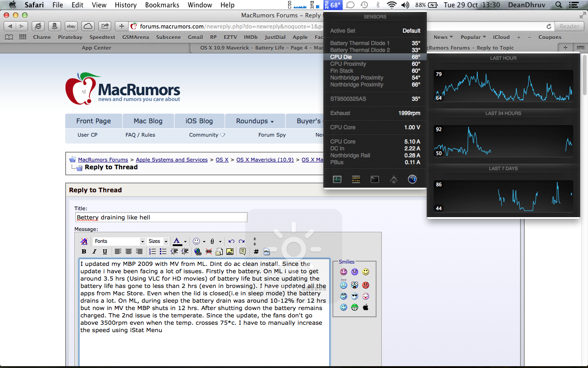Toggle bold formatting in editor

(84, 252)
